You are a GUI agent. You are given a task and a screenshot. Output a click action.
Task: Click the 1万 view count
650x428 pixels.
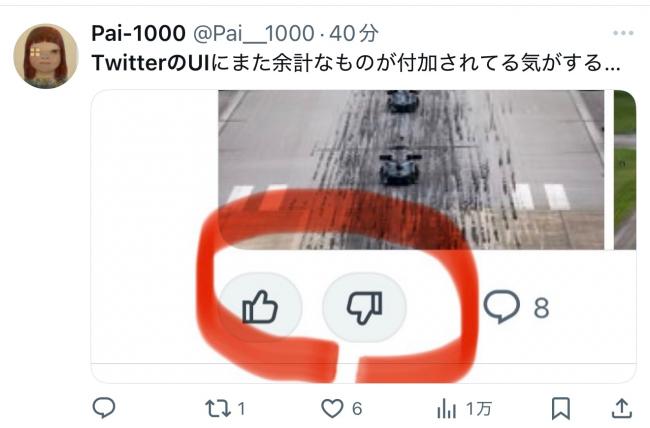(479, 409)
